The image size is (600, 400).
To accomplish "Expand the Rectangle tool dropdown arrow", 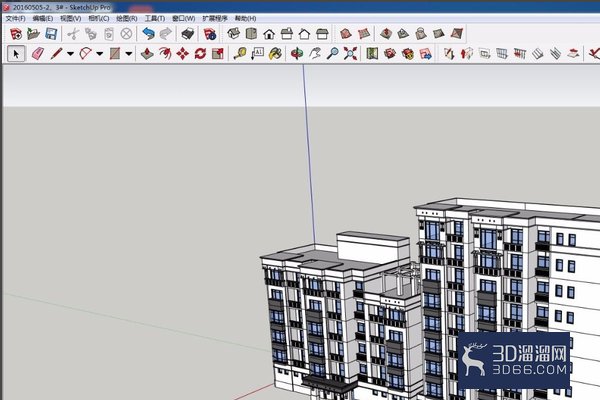I will click(x=129, y=54).
